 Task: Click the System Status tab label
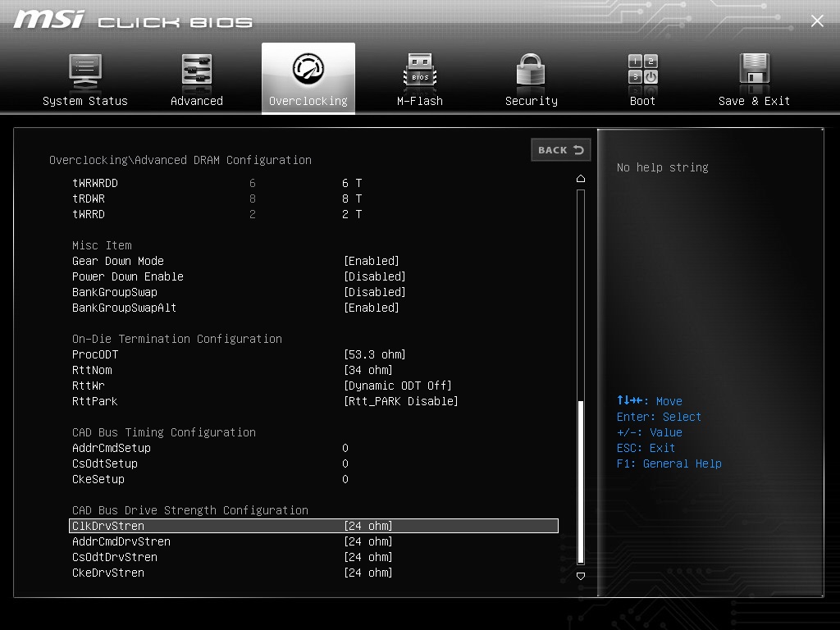coord(85,101)
